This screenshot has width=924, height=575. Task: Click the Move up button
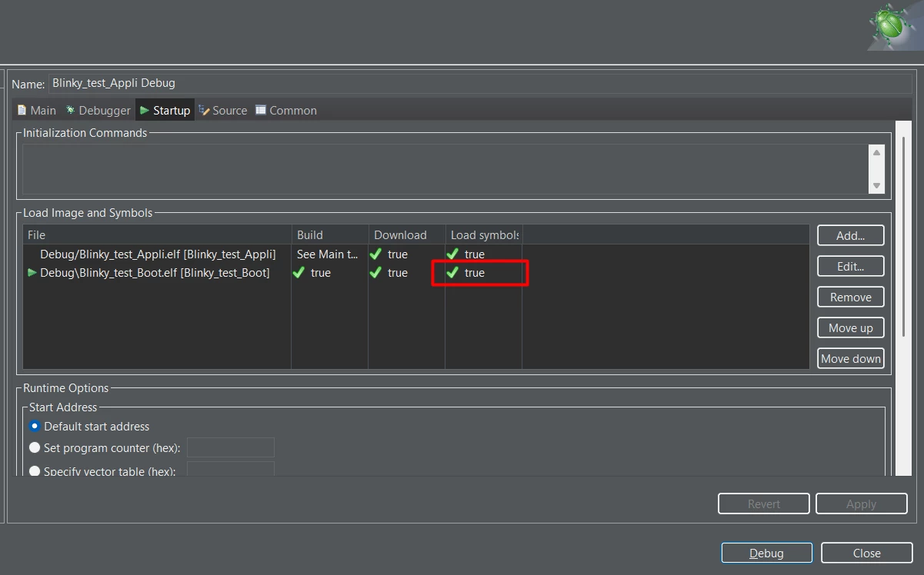pyautogui.click(x=850, y=327)
